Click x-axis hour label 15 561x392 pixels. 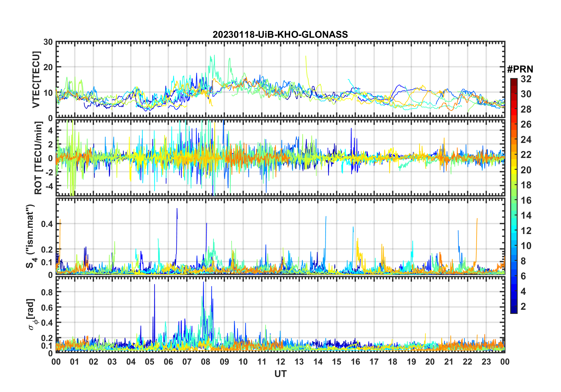tap(337, 362)
